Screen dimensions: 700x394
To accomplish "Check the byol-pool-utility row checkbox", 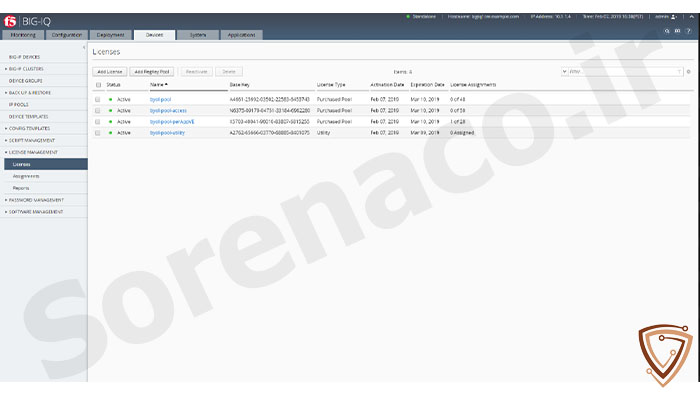I will coord(97,133).
